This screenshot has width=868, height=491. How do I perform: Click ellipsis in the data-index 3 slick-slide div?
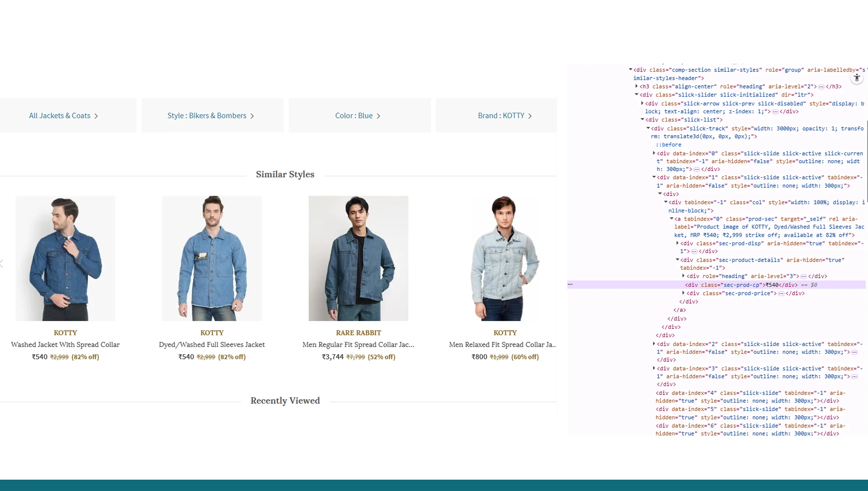click(x=854, y=376)
